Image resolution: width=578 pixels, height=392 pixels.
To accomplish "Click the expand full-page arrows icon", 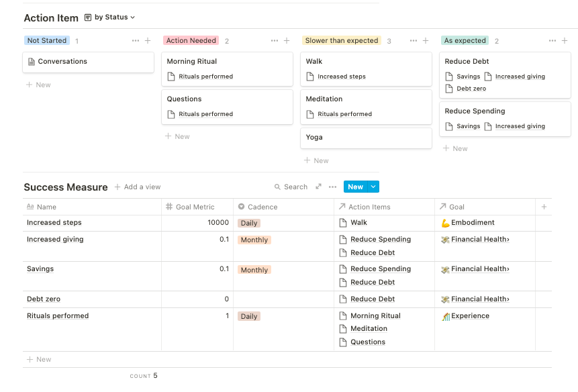I will 318,187.
